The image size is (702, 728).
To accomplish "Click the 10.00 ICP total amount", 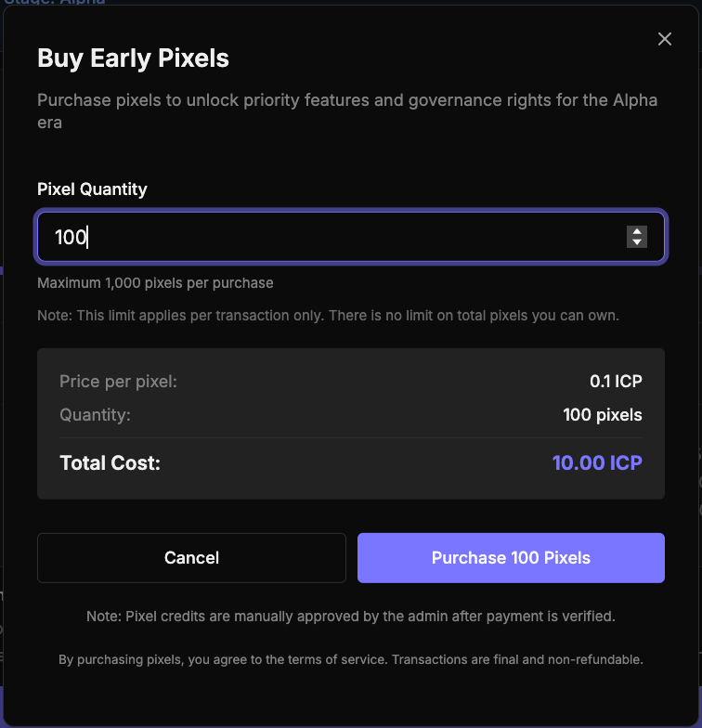I will (x=597, y=462).
